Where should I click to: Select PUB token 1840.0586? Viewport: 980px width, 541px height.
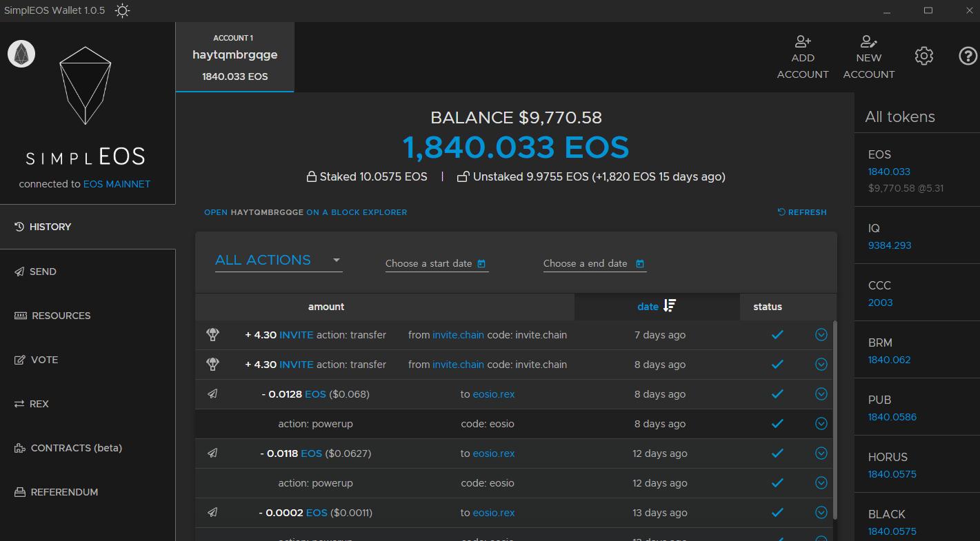[x=917, y=407]
